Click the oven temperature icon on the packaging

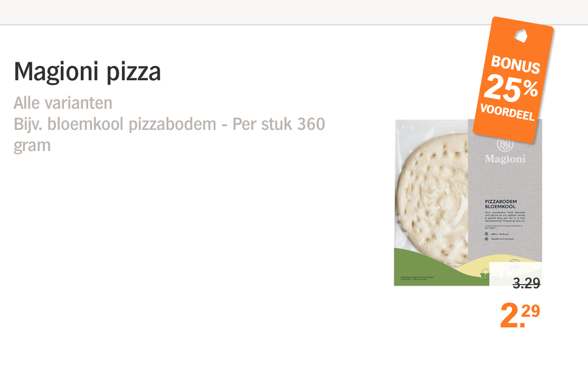487,234
